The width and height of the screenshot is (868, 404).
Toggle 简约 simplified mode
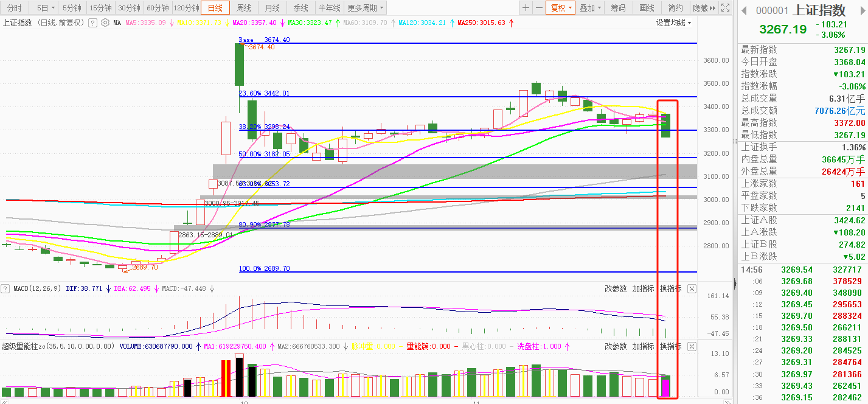(675, 8)
